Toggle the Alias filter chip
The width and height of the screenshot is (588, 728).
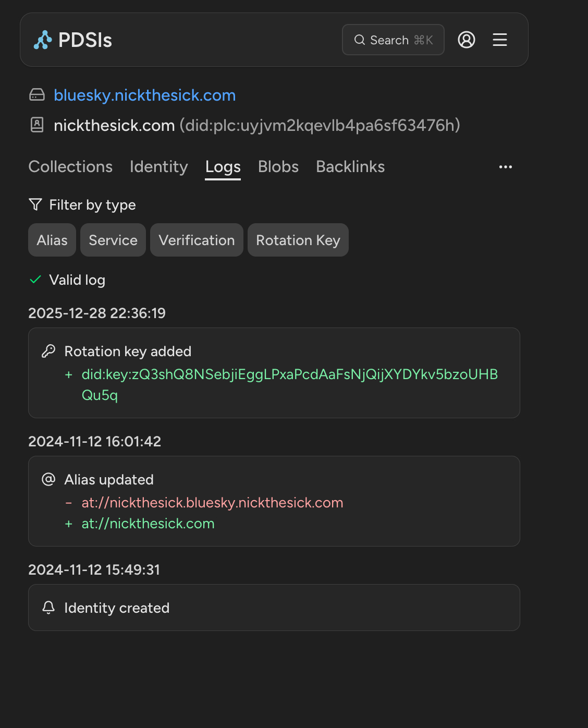52,240
